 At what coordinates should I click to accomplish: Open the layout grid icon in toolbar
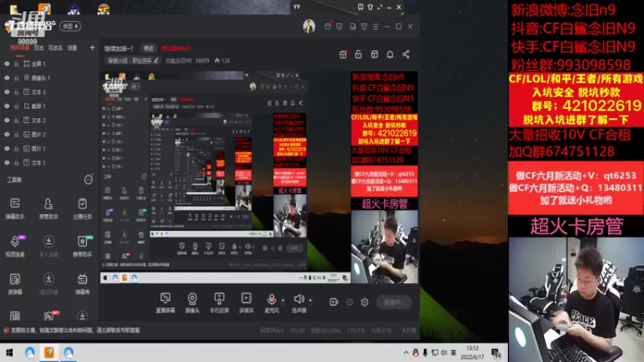(x=374, y=55)
